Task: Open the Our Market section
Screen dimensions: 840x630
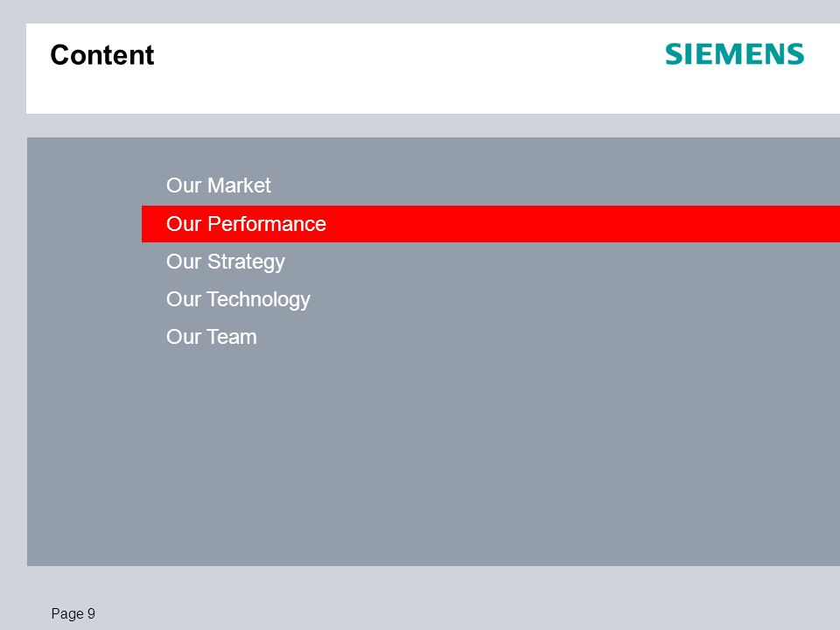Action: (219, 185)
